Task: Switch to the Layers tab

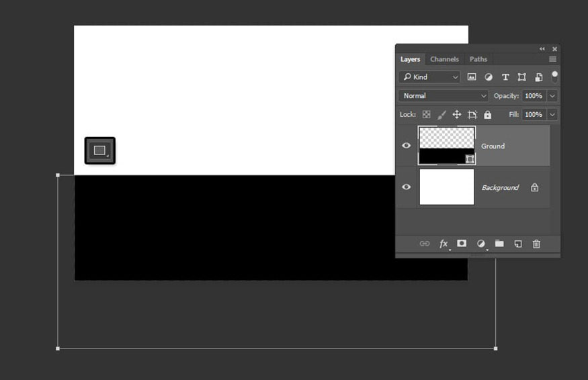Action: pyautogui.click(x=410, y=59)
